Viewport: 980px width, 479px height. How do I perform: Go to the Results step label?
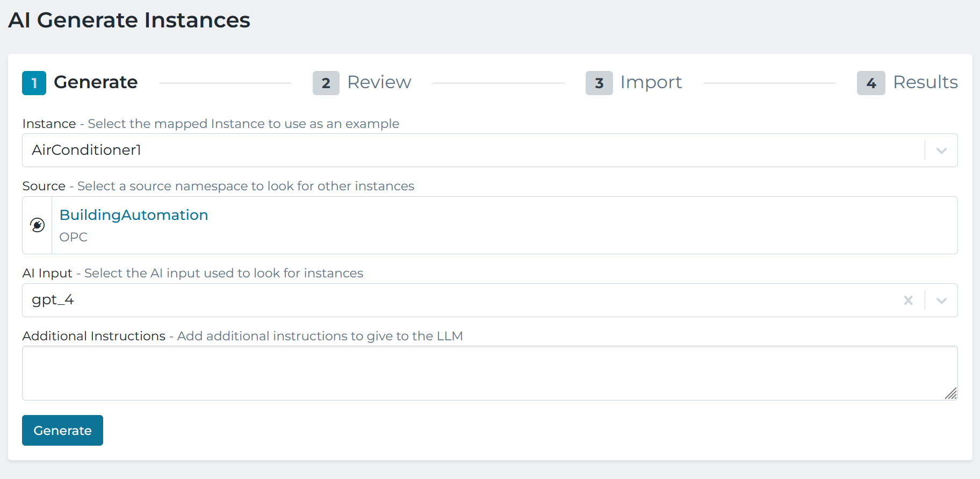pos(925,82)
